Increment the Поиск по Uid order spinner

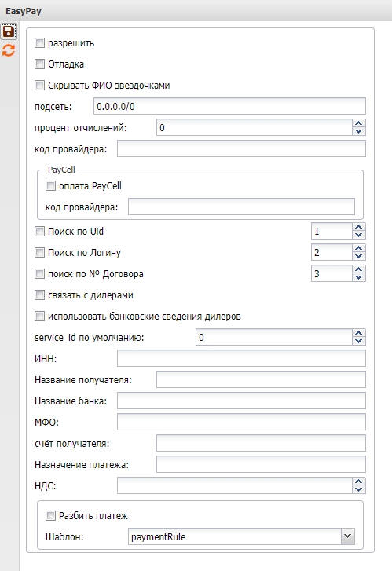pos(359,227)
